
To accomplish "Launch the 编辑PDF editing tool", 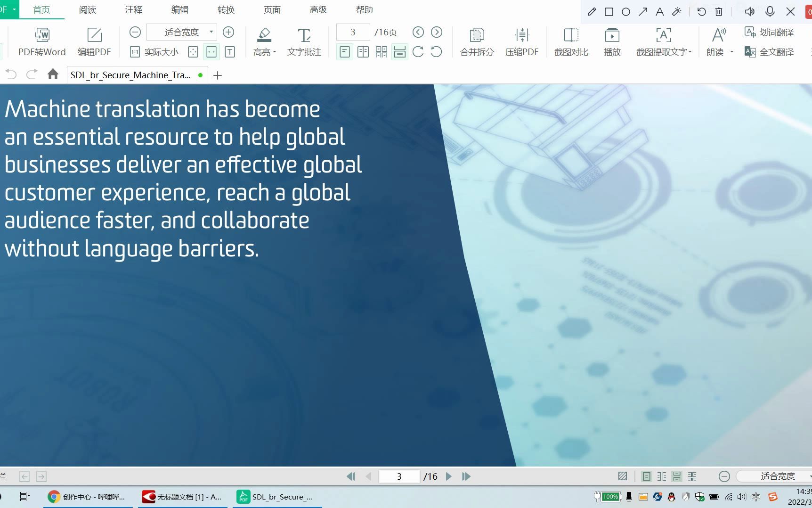I will click(94, 42).
